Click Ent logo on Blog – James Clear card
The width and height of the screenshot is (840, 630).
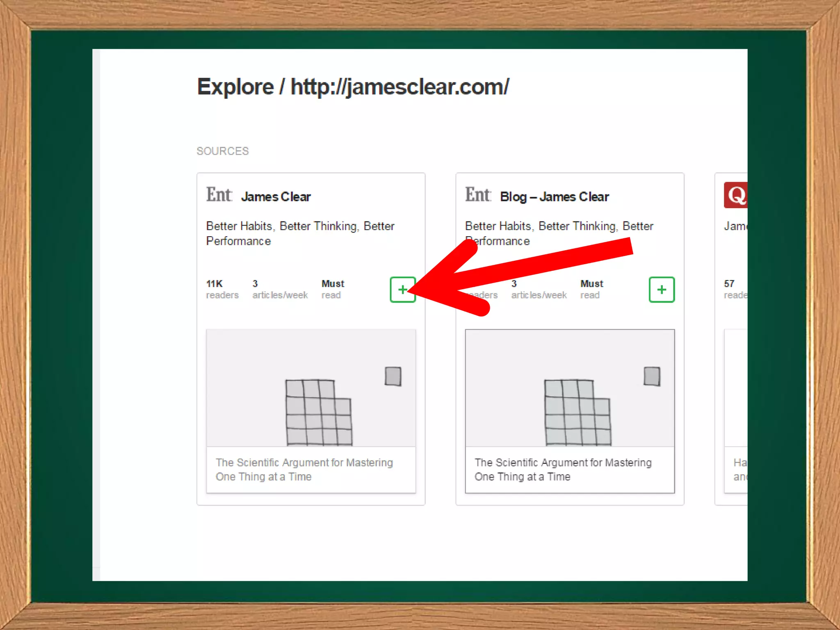click(x=478, y=195)
